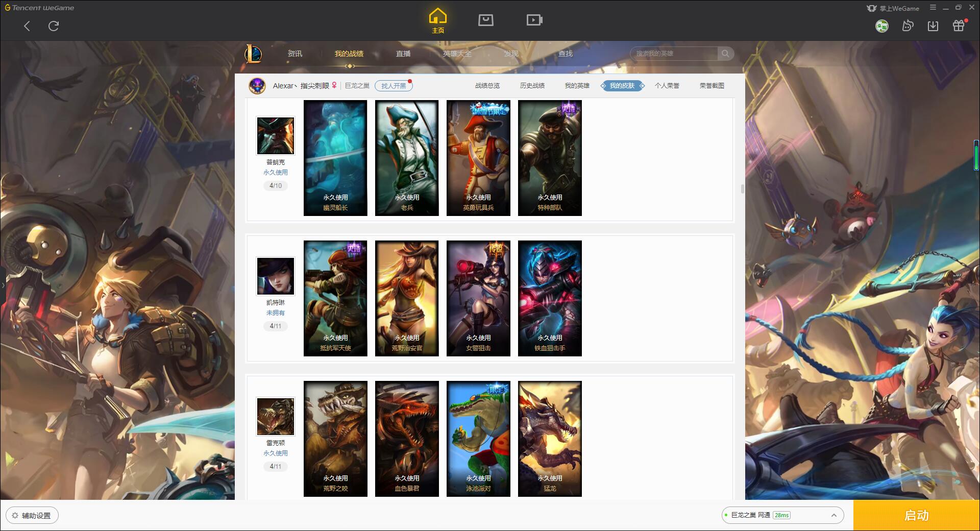The height and width of the screenshot is (531, 980).
Task: Click the skin list scrollbar thumb
Action: [x=742, y=189]
